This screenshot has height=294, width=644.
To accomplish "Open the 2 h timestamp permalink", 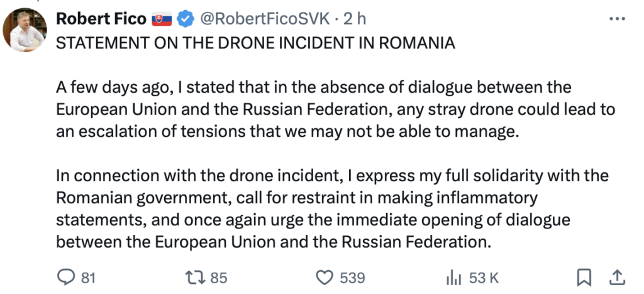I will [x=355, y=19].
